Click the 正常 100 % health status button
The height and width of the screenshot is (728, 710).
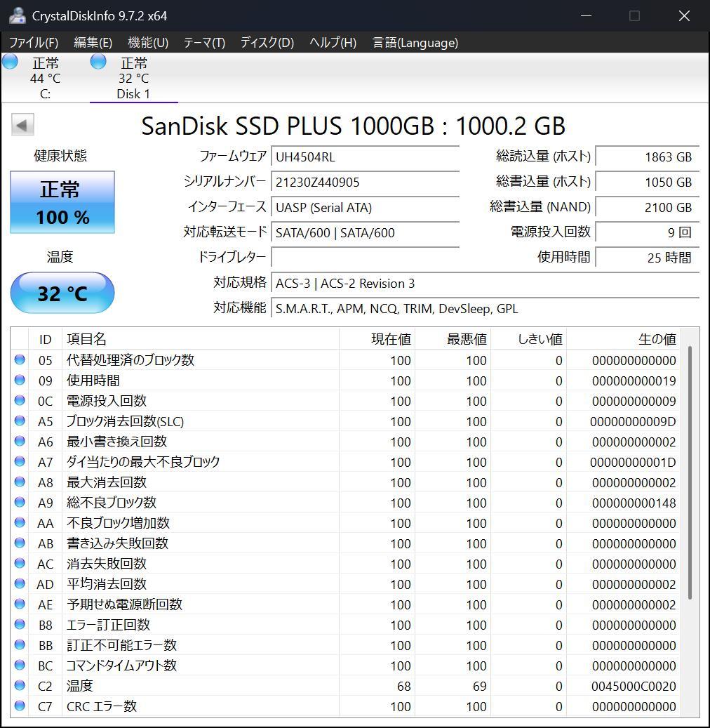(62, 202)
